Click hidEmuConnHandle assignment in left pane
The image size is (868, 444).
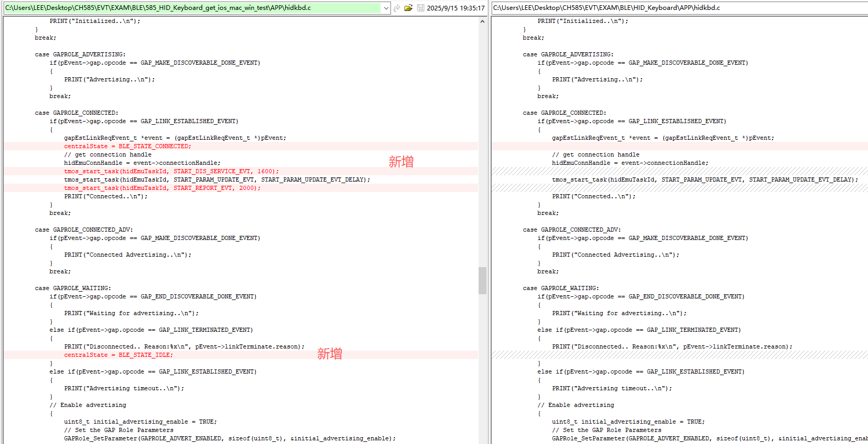[142, 163]
